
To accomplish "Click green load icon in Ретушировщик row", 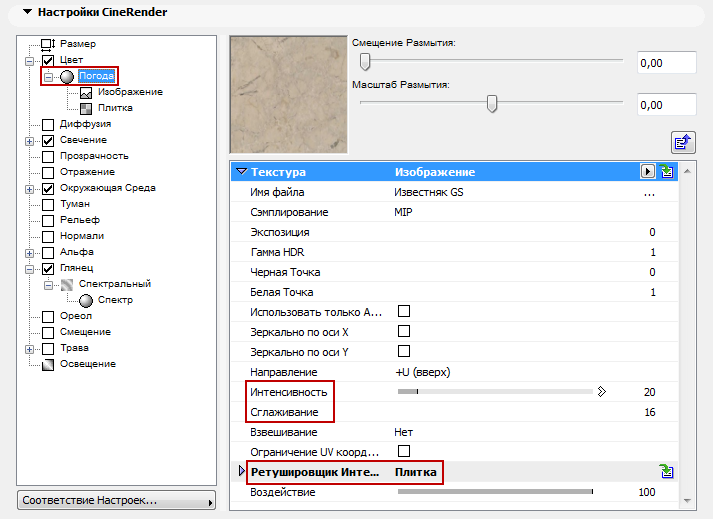I will 667,471.
